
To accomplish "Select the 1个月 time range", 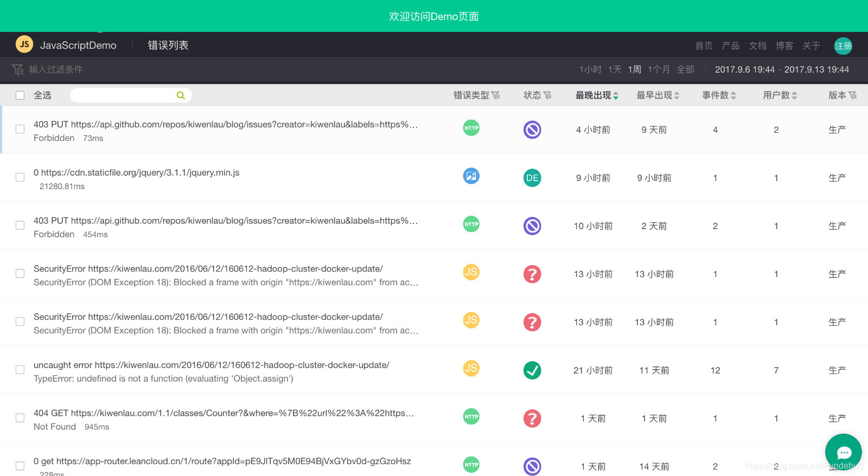I will coord(659,69).
